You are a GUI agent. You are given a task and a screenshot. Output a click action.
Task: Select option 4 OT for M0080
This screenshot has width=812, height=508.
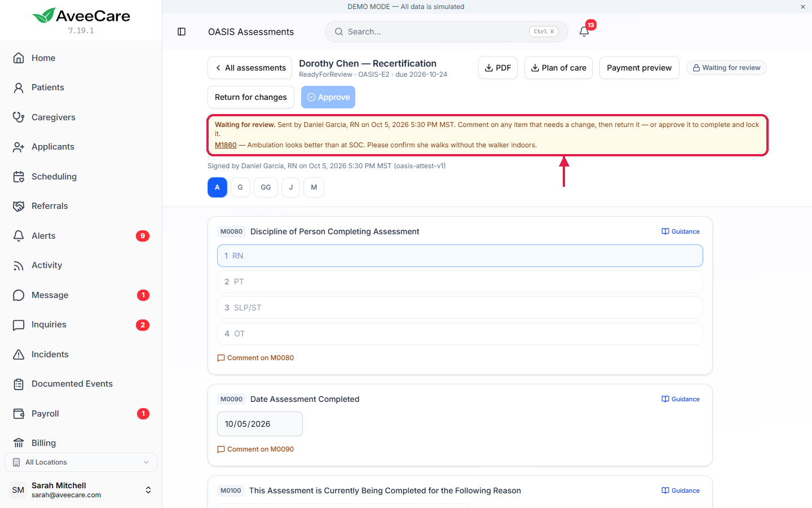tap(460, 334)
